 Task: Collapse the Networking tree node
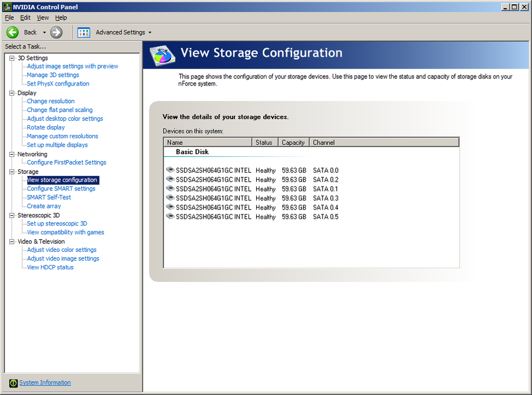tap(12, 154)
